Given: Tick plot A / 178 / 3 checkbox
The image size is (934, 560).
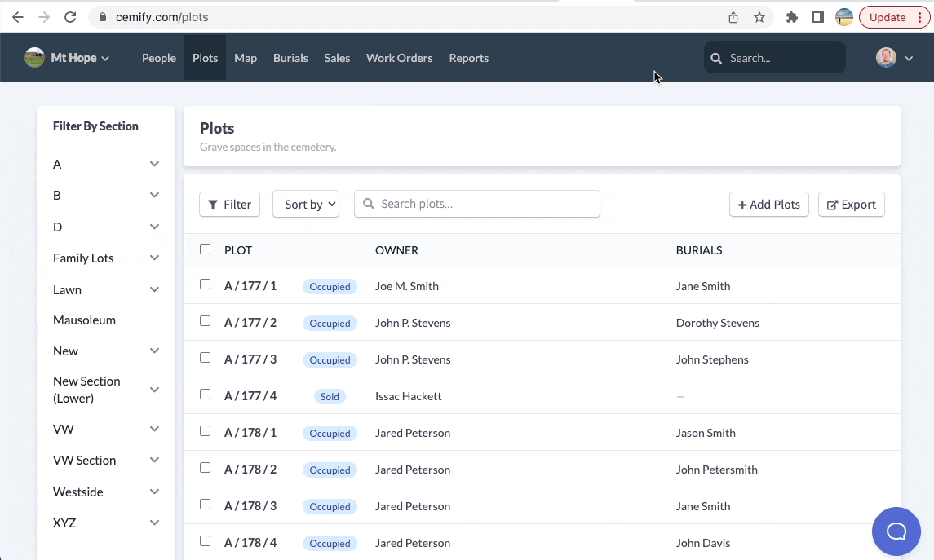Looking at the screenshot, I should coord(205,505).
